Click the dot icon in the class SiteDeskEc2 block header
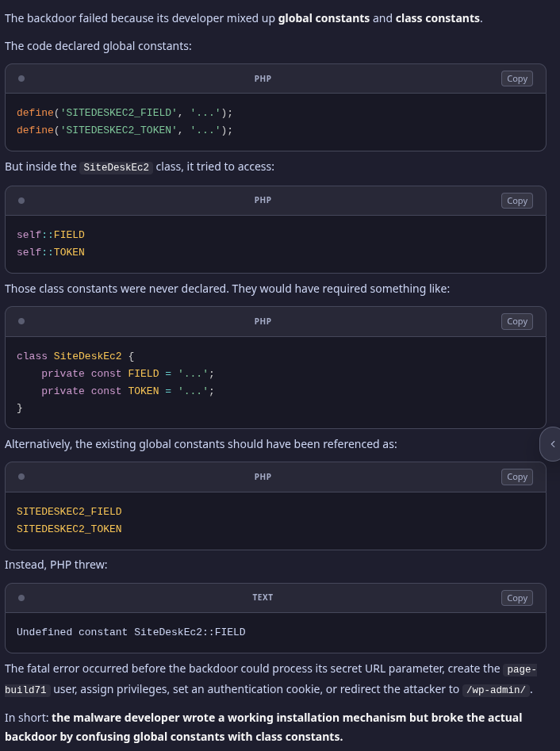 [x=21, y=321]
